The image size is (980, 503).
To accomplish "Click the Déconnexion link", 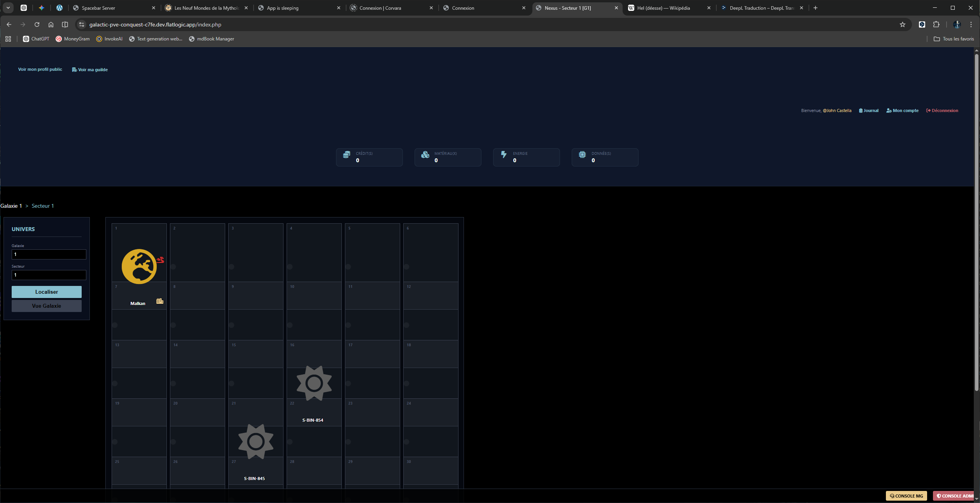I will click(942, 110).
